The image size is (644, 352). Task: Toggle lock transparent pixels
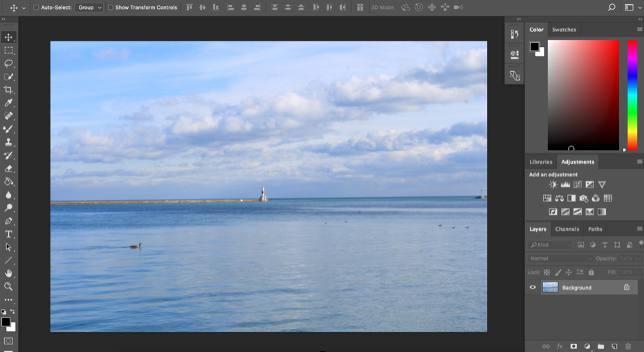546,272
